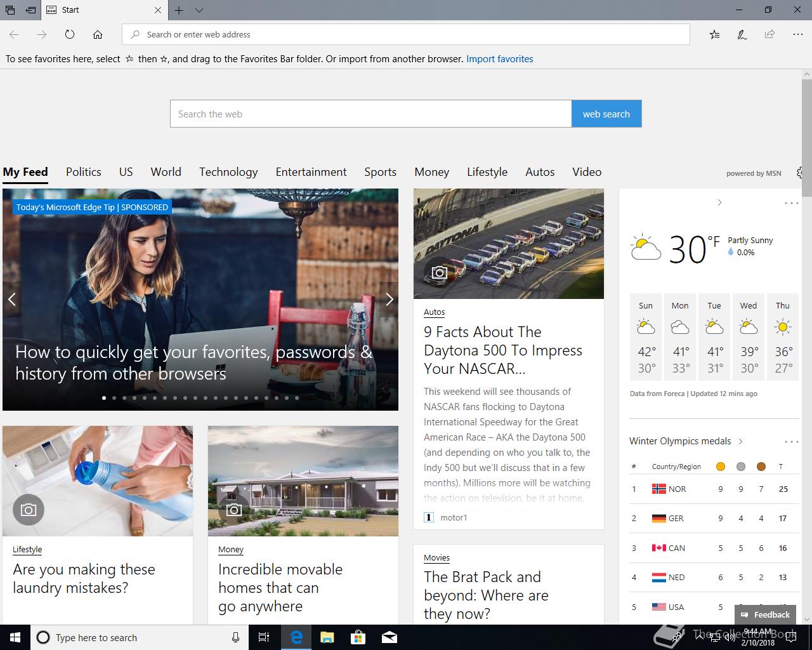The height and width of the screenshot is (650, 812).
Task: Refresh the page
Action: click(70, 34)
